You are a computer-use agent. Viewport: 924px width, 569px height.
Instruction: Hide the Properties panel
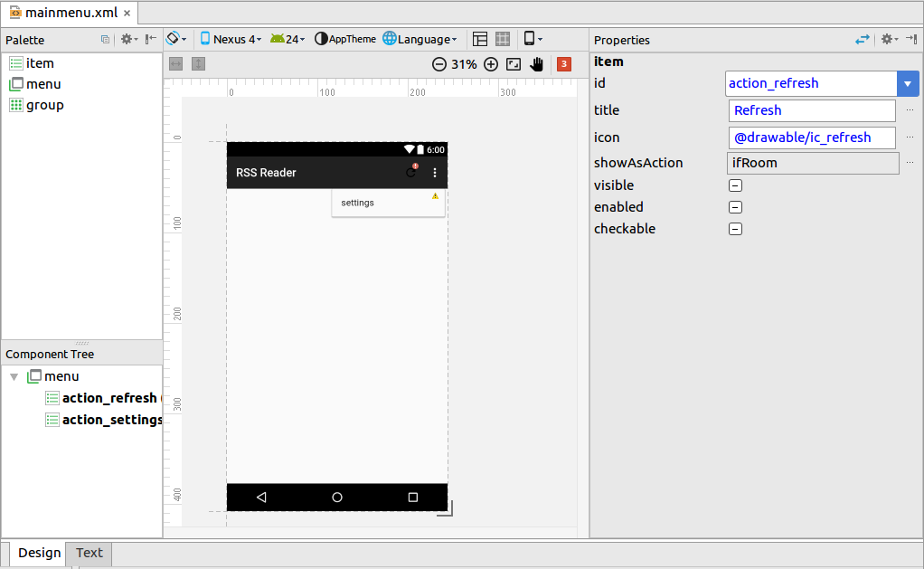click(911, 40)
